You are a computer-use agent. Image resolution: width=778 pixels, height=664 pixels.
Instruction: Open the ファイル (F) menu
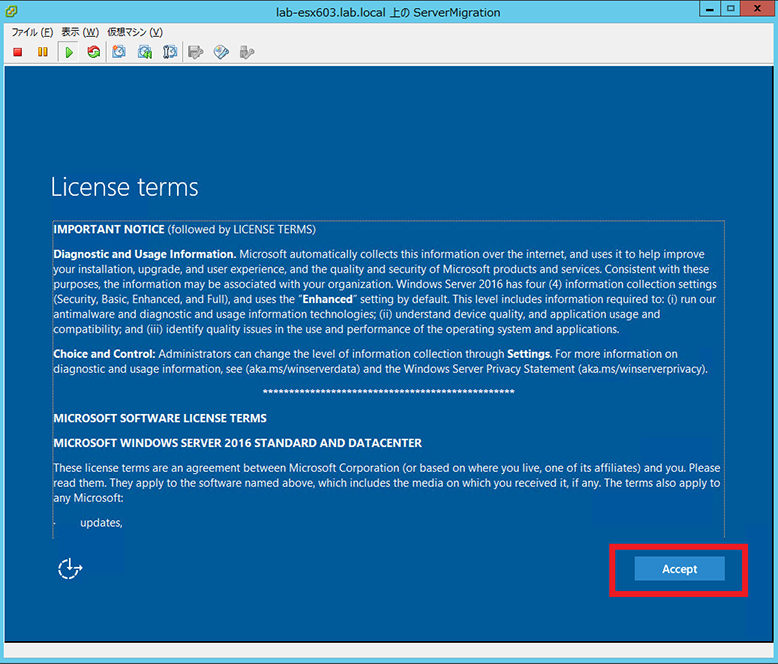[x=32, y=32]
